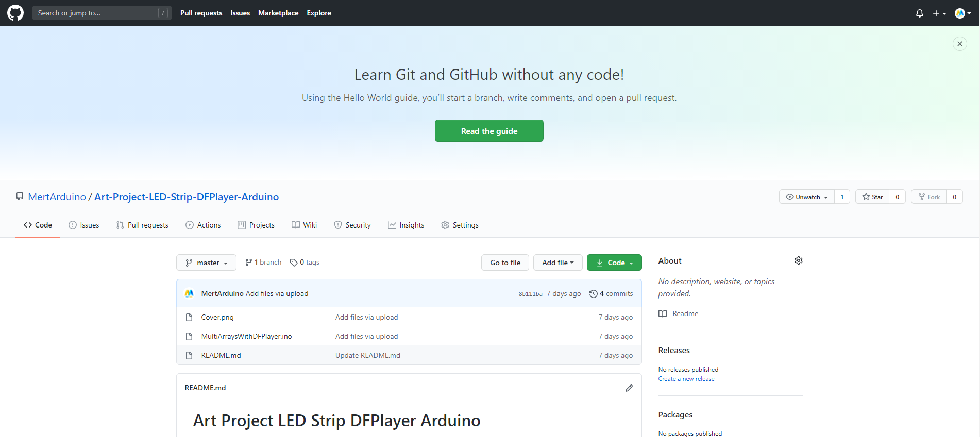View the watchers count 1
The image size is (980, 437).
[x=842, y=197]
